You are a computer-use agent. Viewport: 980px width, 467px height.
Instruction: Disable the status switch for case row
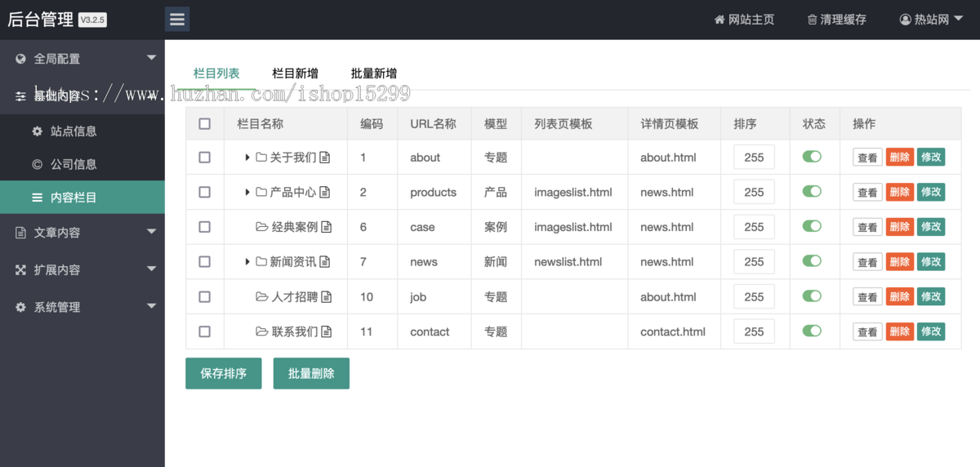coord(812,226)
